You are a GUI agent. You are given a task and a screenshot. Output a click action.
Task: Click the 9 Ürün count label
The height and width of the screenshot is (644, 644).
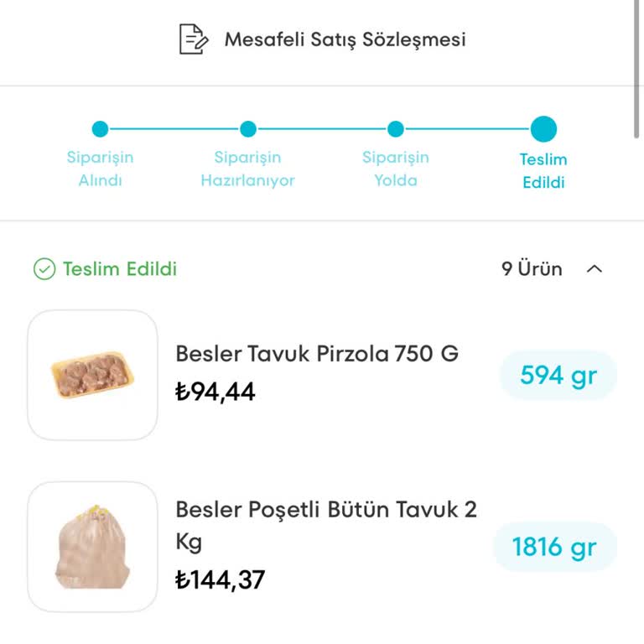tap(532, 269)
